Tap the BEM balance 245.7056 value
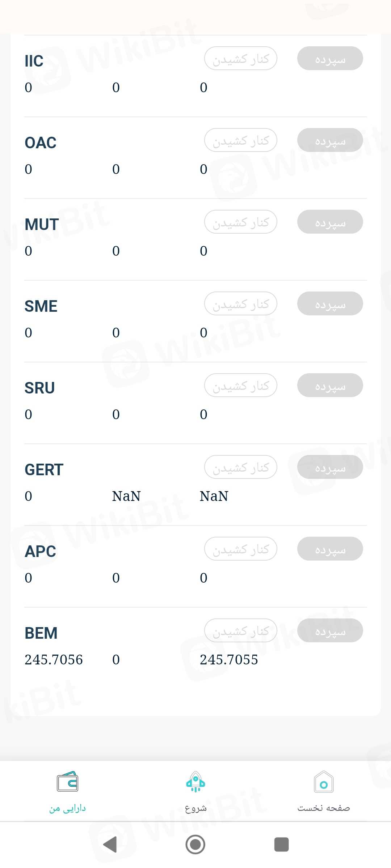The height and width of the screenshot is (868, 391). point(54,660)
